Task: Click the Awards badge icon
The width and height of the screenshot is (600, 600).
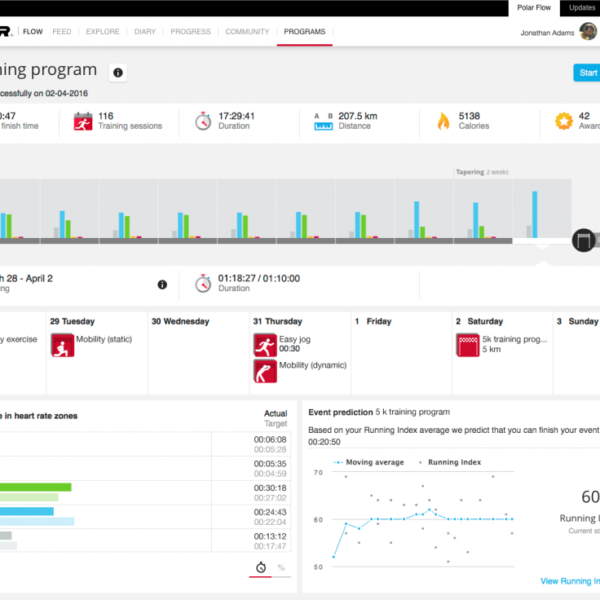Action: (x=563, y=121)
